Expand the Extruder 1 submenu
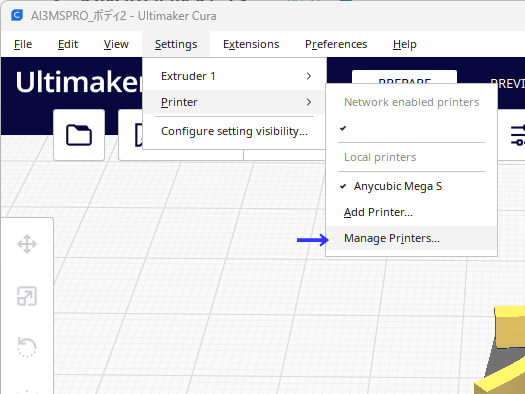The height and width of the screenshot is (394, 525). [234, 76]
